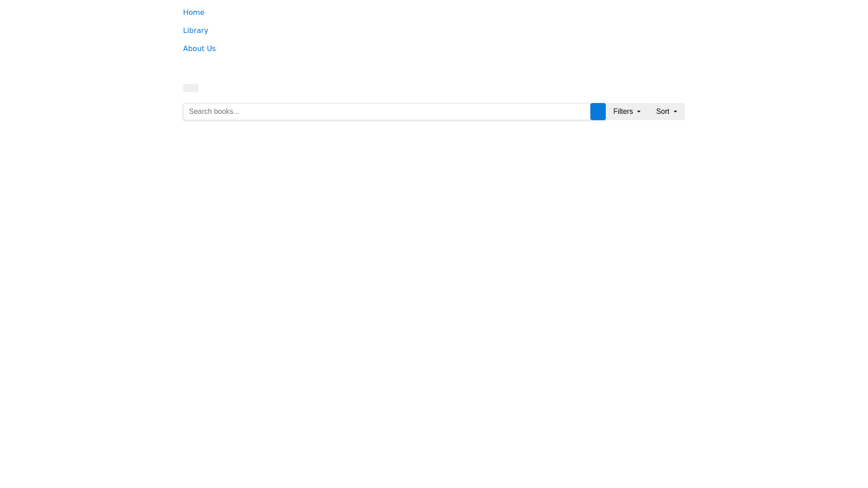Visit the About Us link
The height and width of the screenshot is (488, 868).
point(199,49)
